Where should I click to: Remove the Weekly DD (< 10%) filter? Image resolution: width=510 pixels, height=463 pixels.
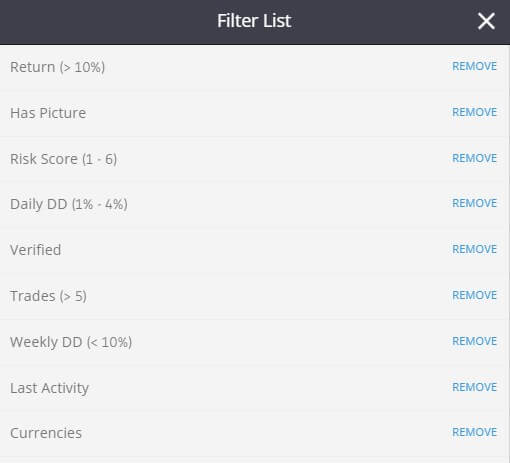[474, 341]
